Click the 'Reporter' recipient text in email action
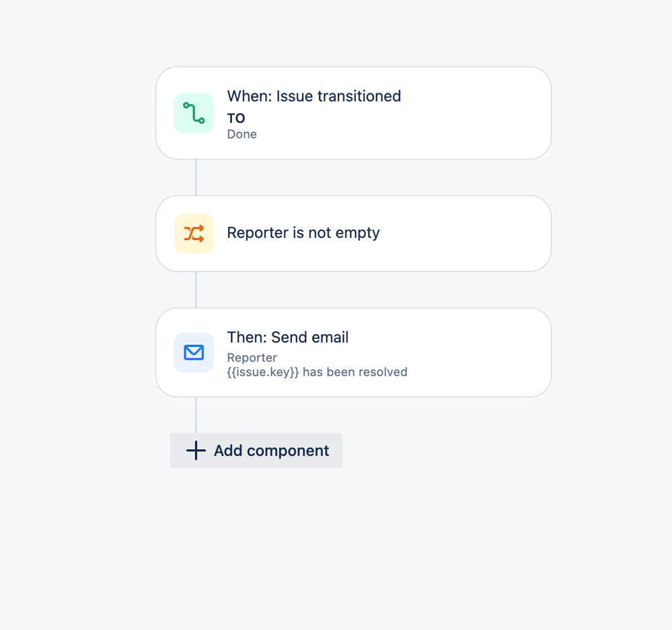672x630 pixels. [252, 358]
